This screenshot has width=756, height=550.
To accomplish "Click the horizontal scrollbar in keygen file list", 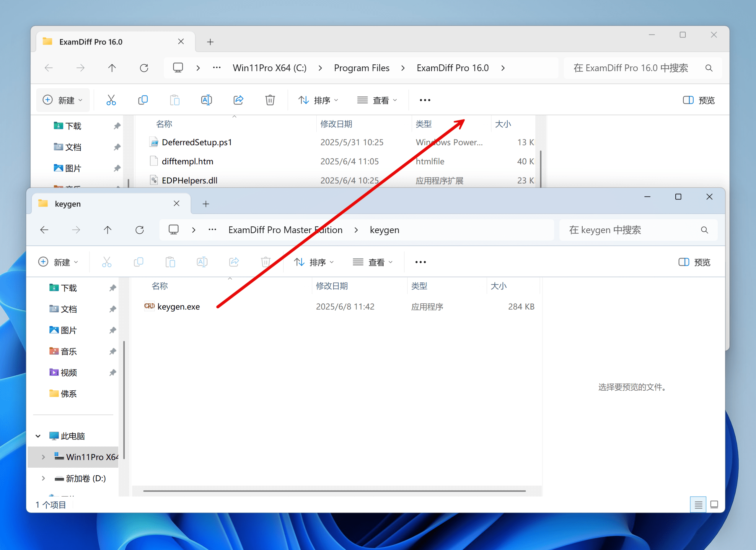I will (x=334, y=491).
